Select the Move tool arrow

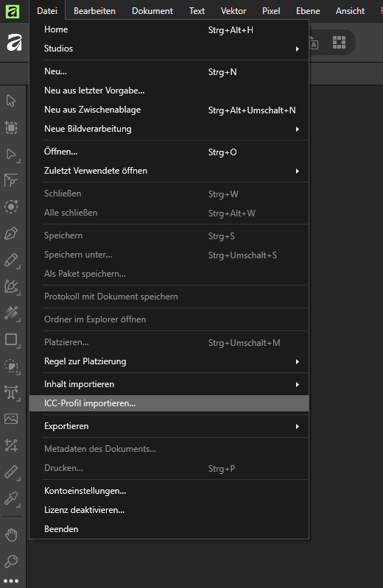point(11,101)
